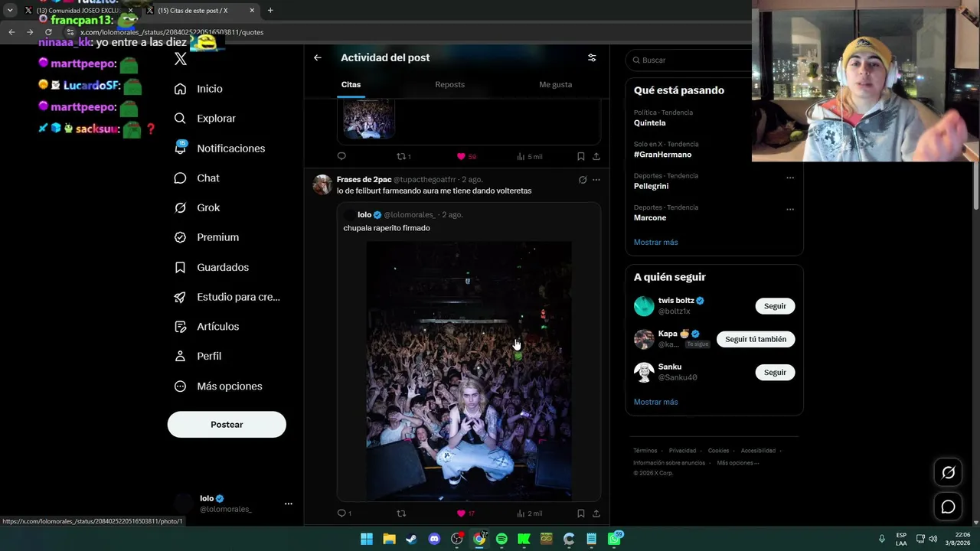Repost the post with 5 mil views
Image resolution: width=980 pixels, height=551 pixels.
tap(403, 156)
